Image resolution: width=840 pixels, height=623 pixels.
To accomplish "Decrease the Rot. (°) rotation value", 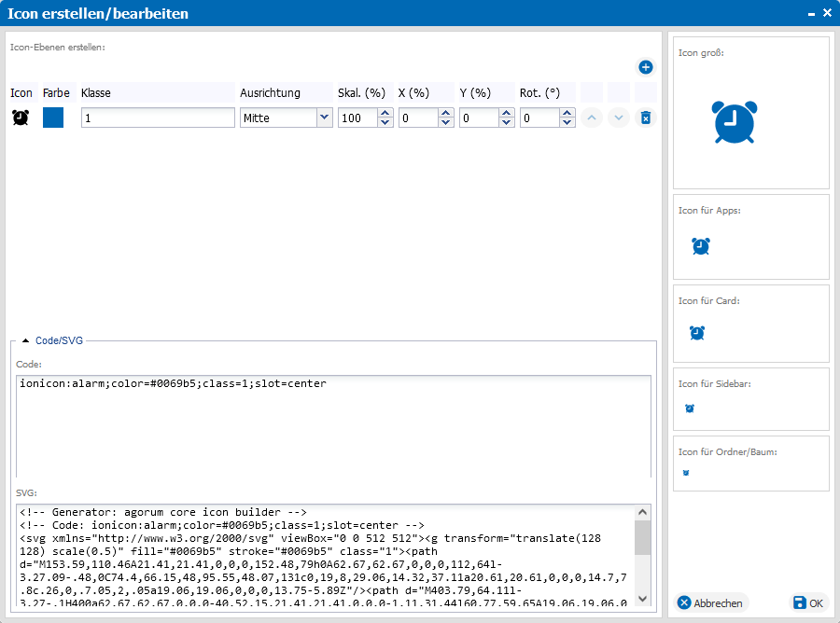I will tap(567, 122).
